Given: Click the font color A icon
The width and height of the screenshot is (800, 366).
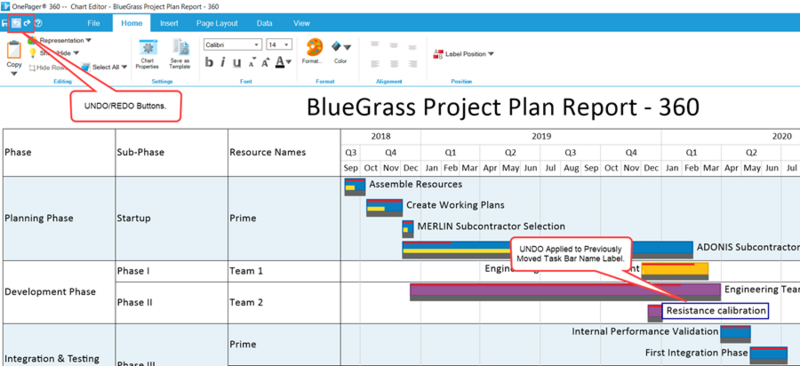Looking at the screenshot, I should (280, 62).
